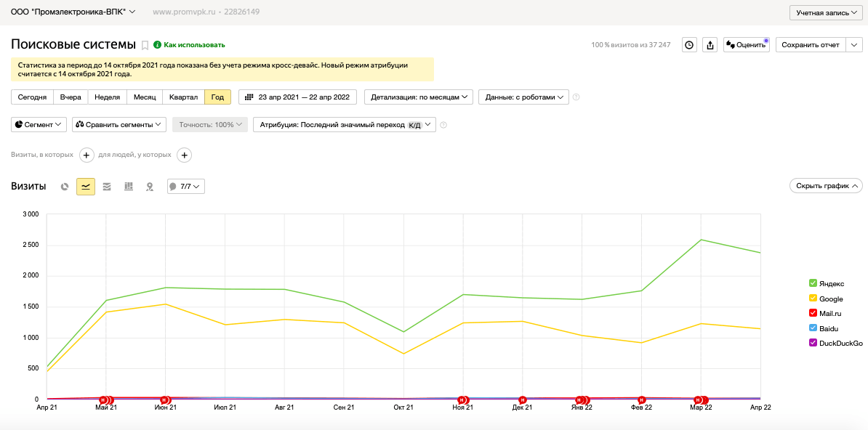This screenshot has width=868, height=430.
Task: Select the Неделя period tab
Action: [x=108, y=97]
